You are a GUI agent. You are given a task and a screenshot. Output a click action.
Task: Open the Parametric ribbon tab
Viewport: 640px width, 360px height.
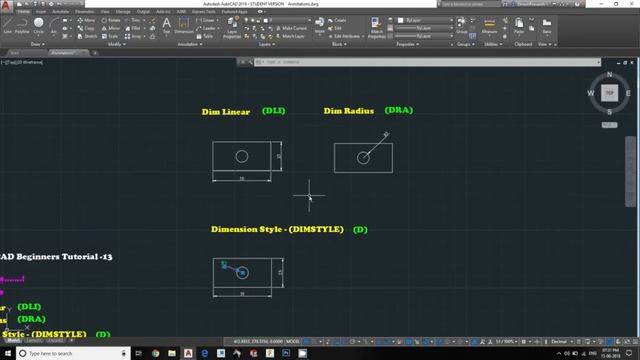click(84, 12)
